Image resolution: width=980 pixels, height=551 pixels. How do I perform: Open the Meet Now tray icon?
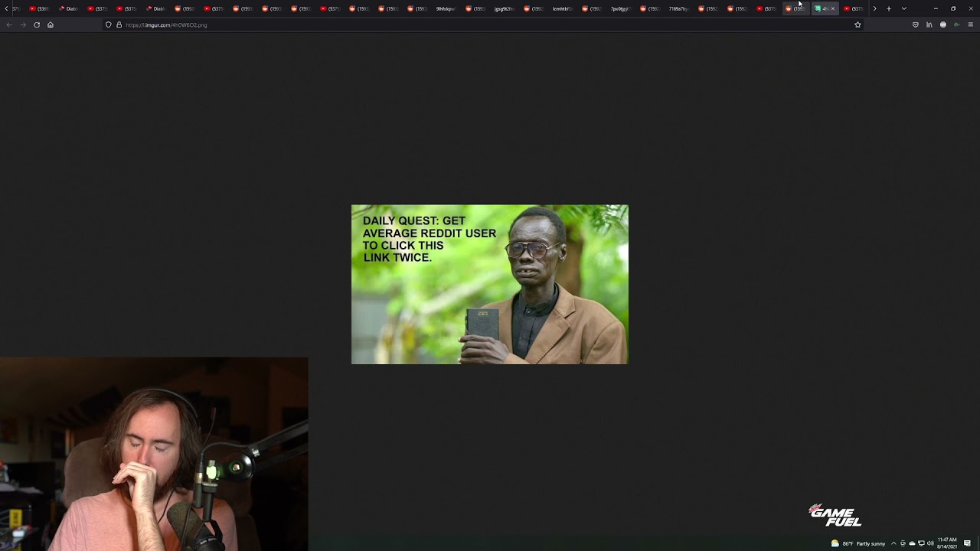(903, 543)
